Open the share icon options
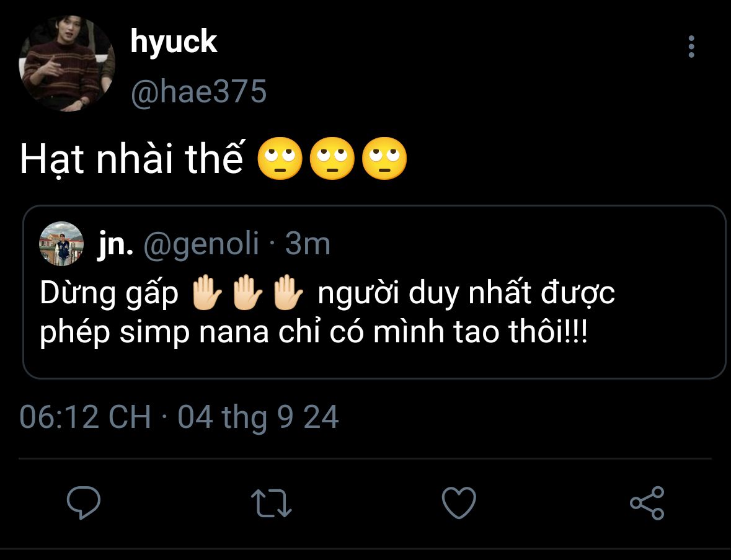The image size is (731, 560). point(647,502)
